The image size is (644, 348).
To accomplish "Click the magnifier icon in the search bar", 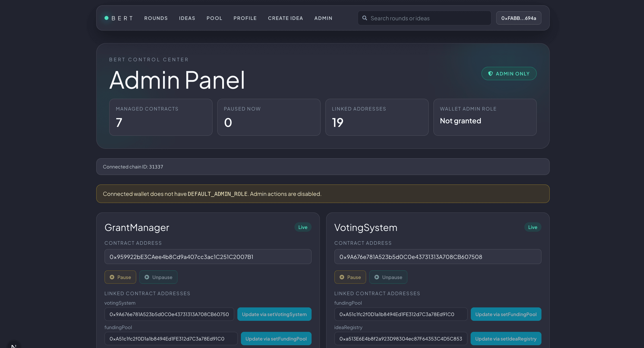I will pyautogui.click(x=365, y=18).
